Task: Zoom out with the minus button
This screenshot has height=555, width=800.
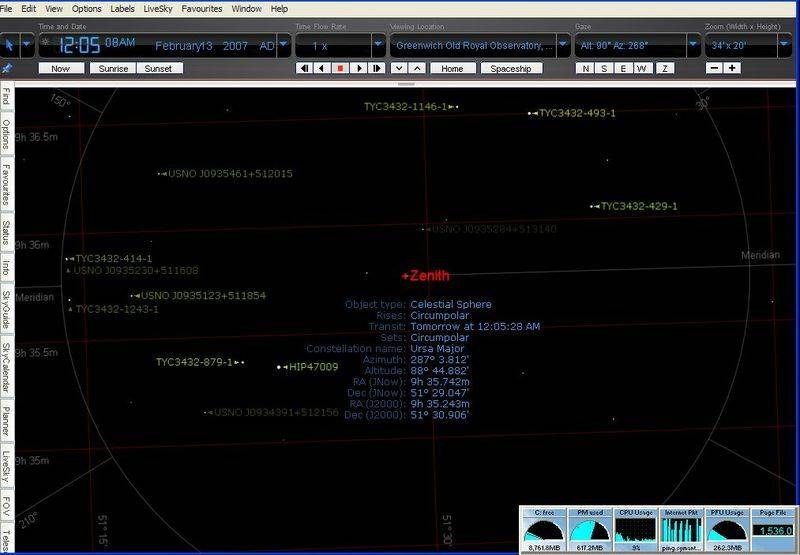Action: 714,68
